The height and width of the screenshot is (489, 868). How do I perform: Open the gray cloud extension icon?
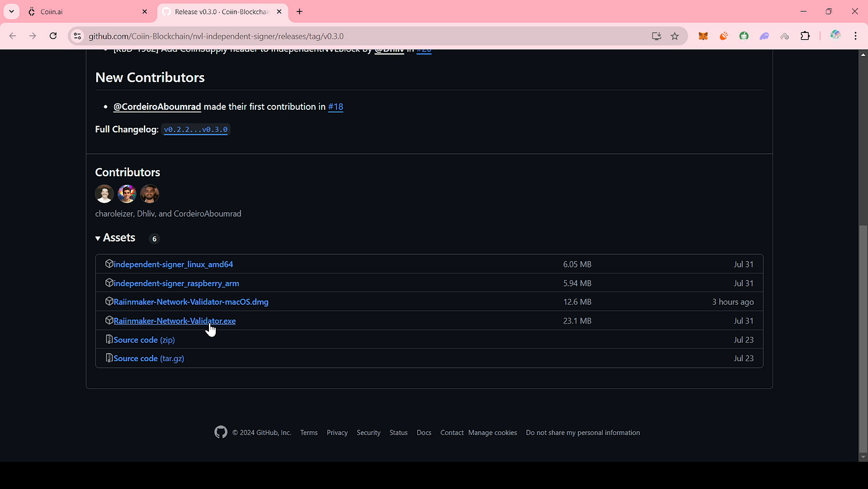pyautogui.click(x=785, y=36)
